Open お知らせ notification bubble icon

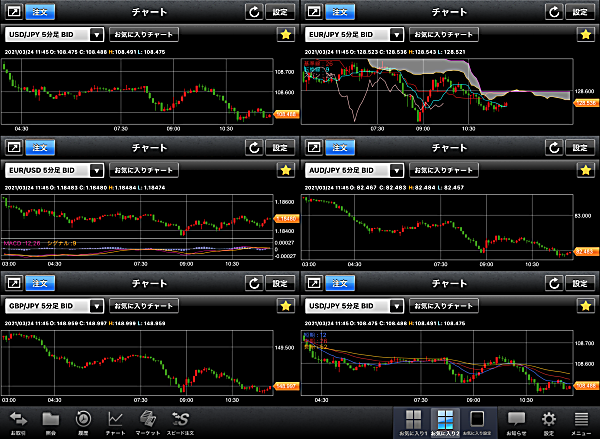click(516, 423)
